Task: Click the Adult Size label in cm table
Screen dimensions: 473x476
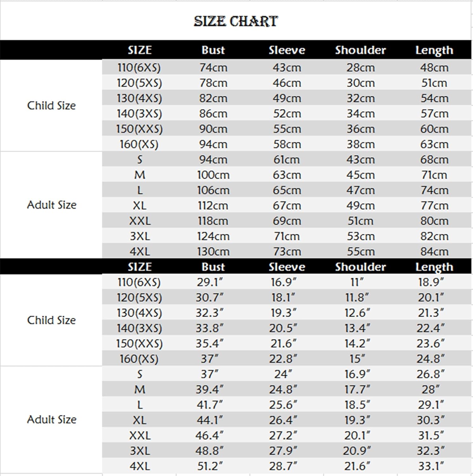Action: 52,205
